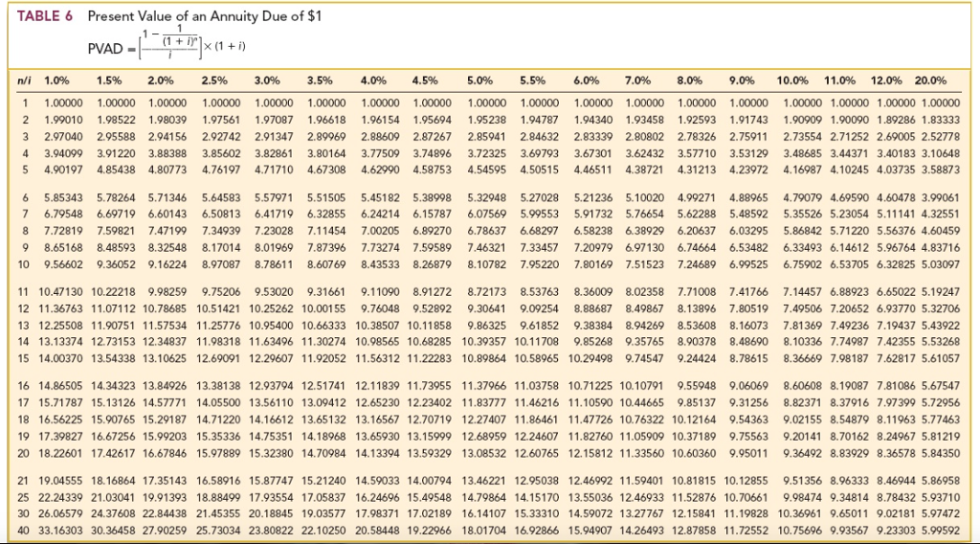Click value 4.54595 in row 5
The height and width of the screenshot is (544, 980).
[487, 170]
